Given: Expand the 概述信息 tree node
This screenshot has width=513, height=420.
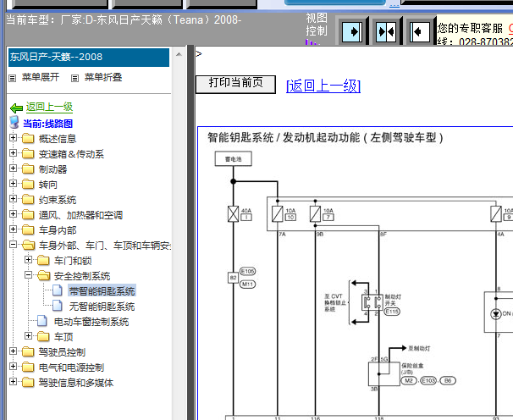Looking at the screenshot, I should 13,137.
